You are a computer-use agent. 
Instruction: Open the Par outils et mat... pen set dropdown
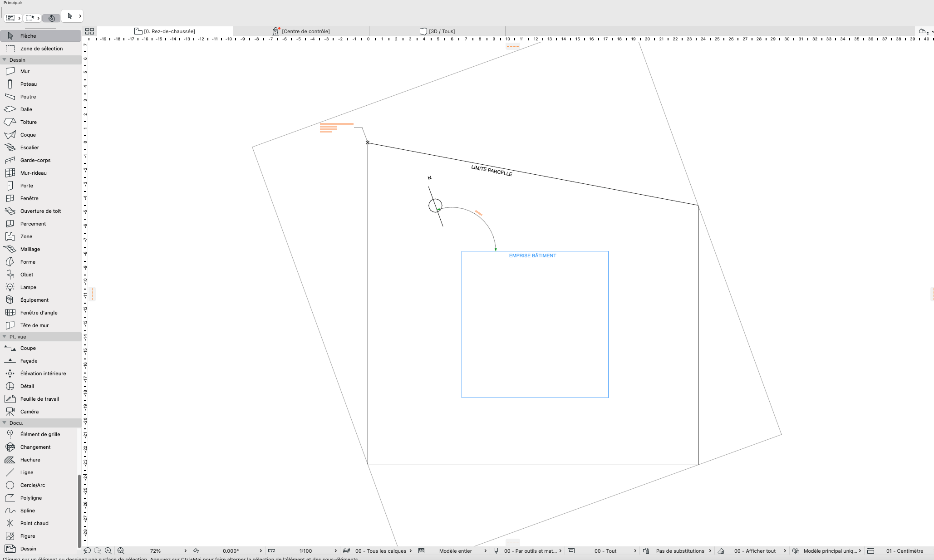pos(528,551)
